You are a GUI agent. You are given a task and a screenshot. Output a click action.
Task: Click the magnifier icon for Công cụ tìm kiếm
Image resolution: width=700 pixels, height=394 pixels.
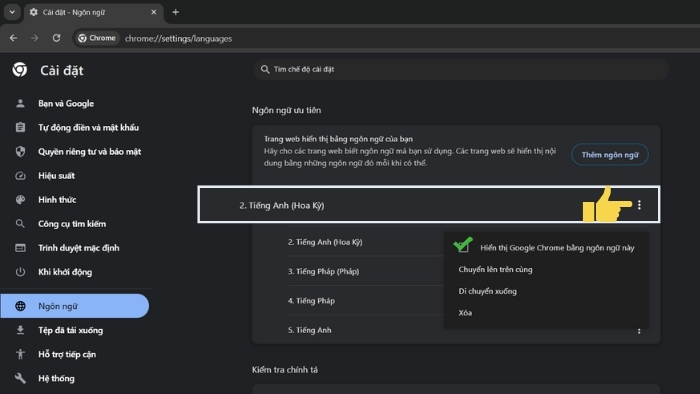tap(20, 224)
